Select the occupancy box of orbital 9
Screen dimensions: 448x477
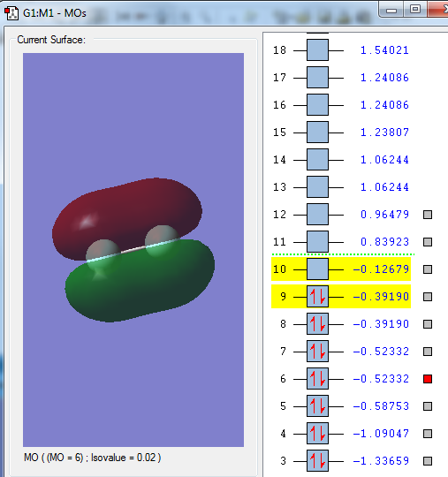(317, 296)
